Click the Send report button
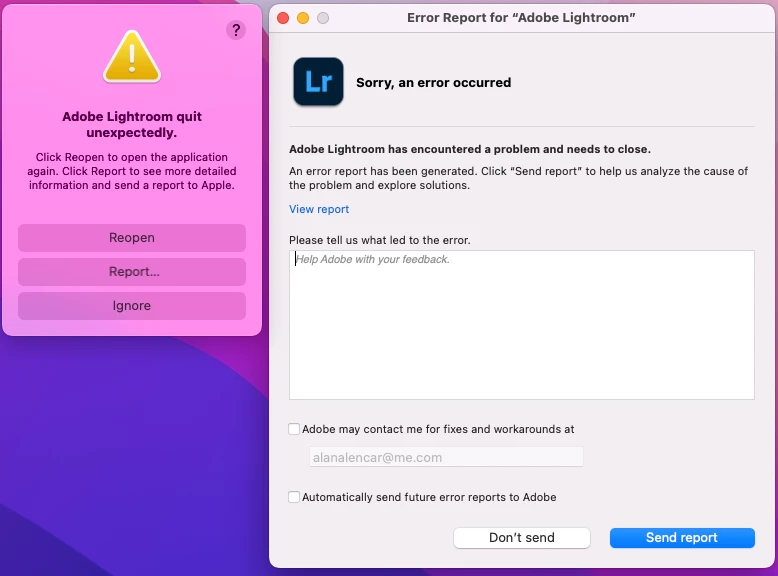This screenshot has width=778, height=576. [682, 538]
